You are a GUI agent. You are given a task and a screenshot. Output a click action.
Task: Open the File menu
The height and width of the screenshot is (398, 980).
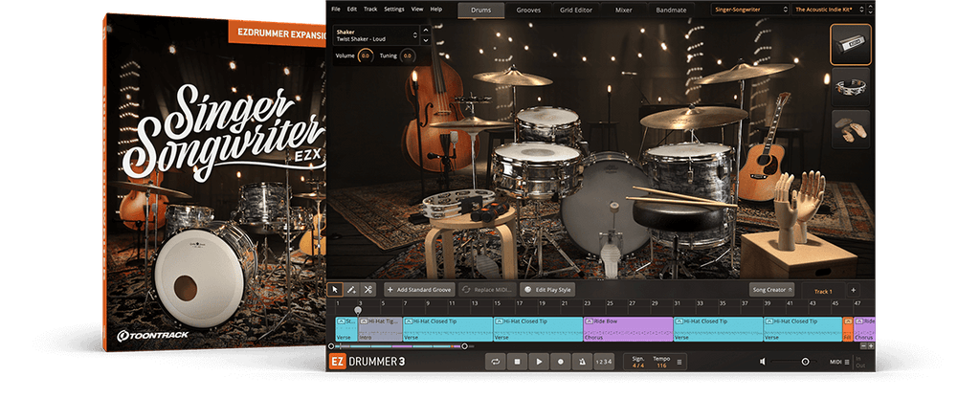click(x=336, y=10)
